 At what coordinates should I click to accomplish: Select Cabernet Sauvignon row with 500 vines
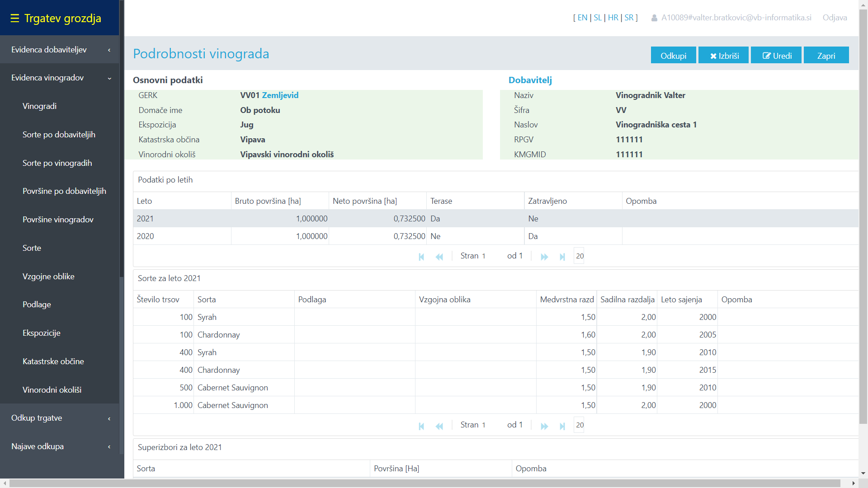pyautogui.click(x=495, y=388)
